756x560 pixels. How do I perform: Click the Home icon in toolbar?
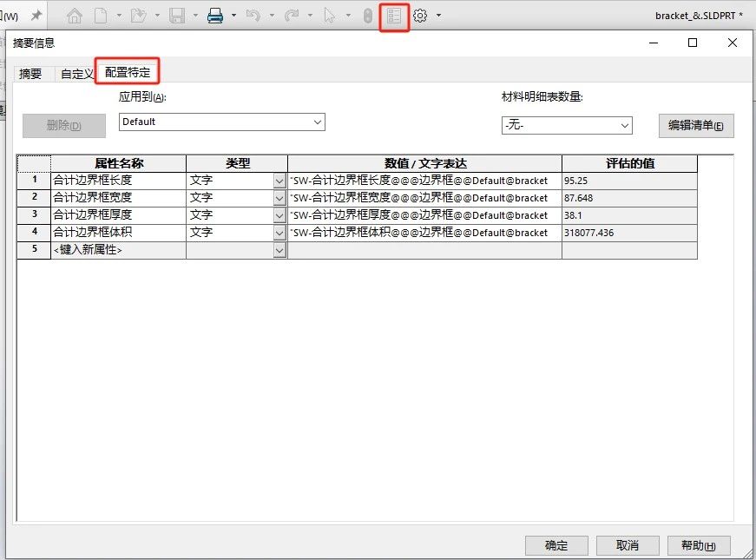coord(75,16)
